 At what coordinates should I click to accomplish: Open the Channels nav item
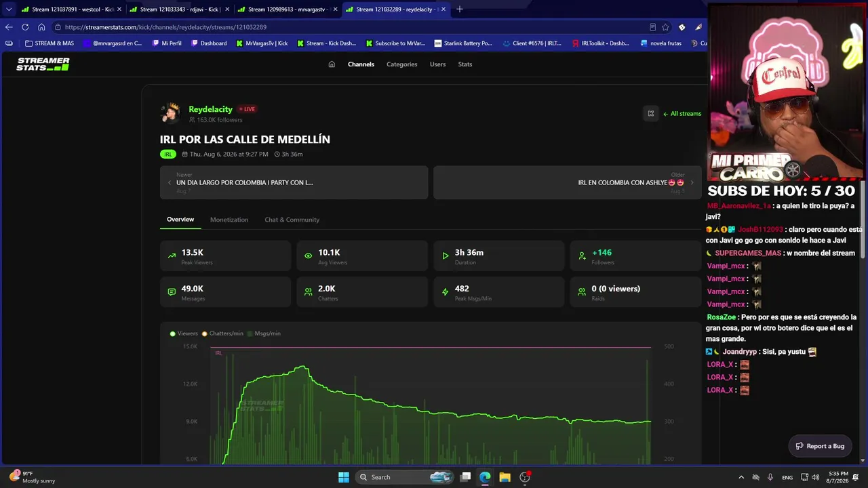(x=361, y=64)
